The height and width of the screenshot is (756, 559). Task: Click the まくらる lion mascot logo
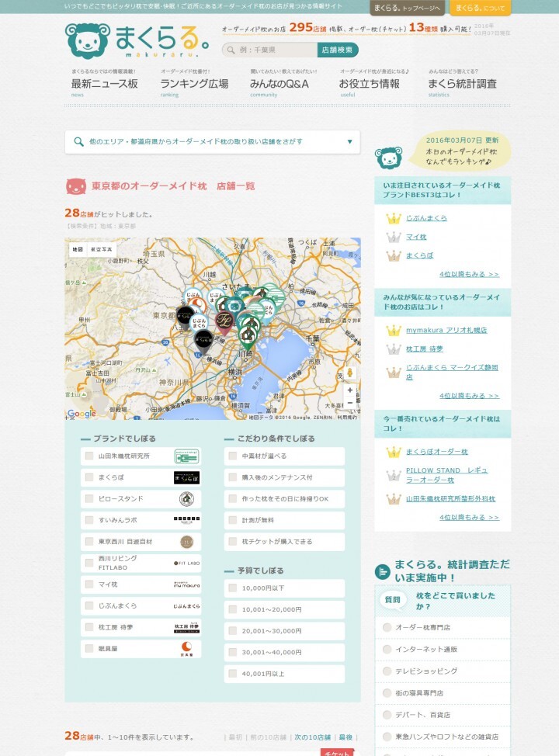click(88, 41)
